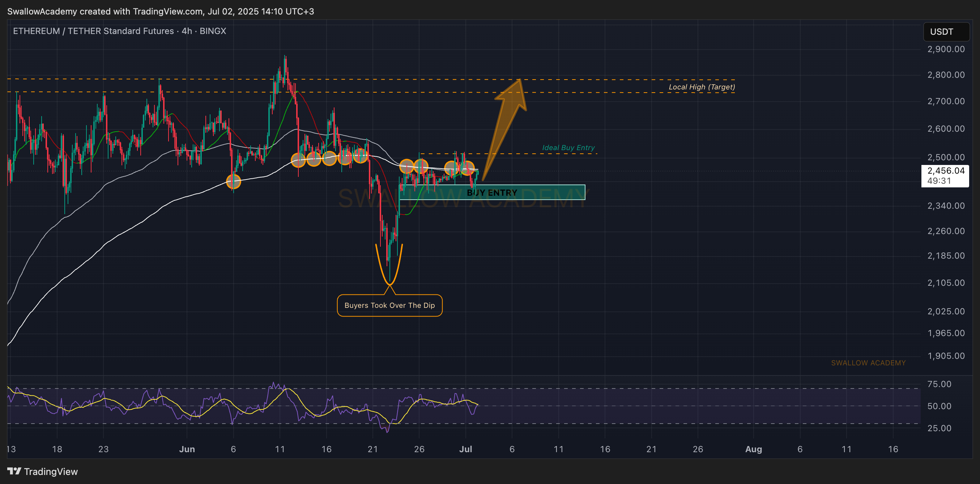Click the 'BUY ENTRY' zone label
Screen dimensions: 980x484
[491, 192]
